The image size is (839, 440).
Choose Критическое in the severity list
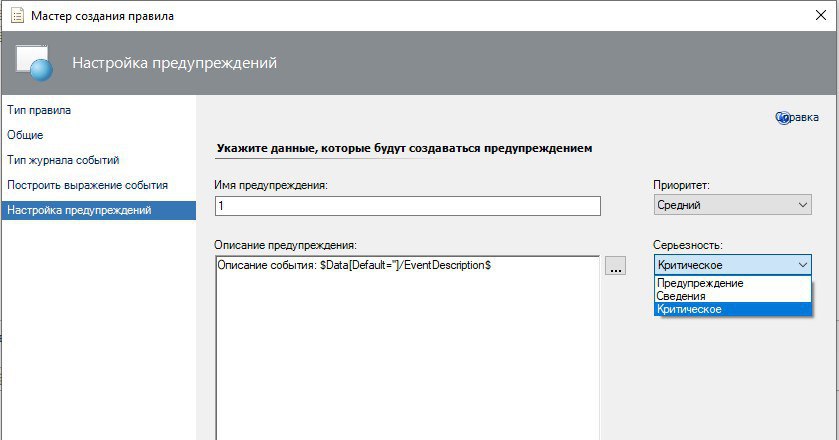click(x=733, y=309)
